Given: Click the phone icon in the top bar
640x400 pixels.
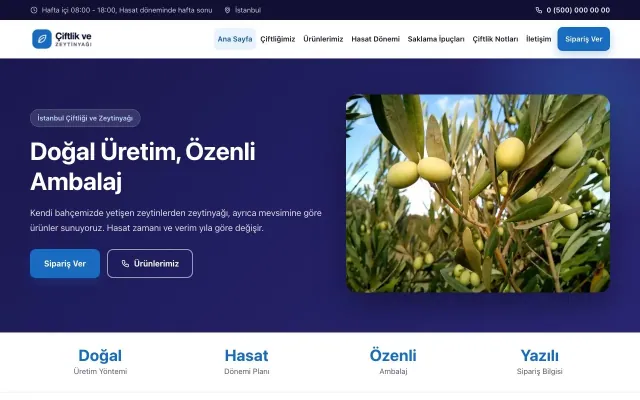Looking at the screenshot, I should click(x=539, y=10).
